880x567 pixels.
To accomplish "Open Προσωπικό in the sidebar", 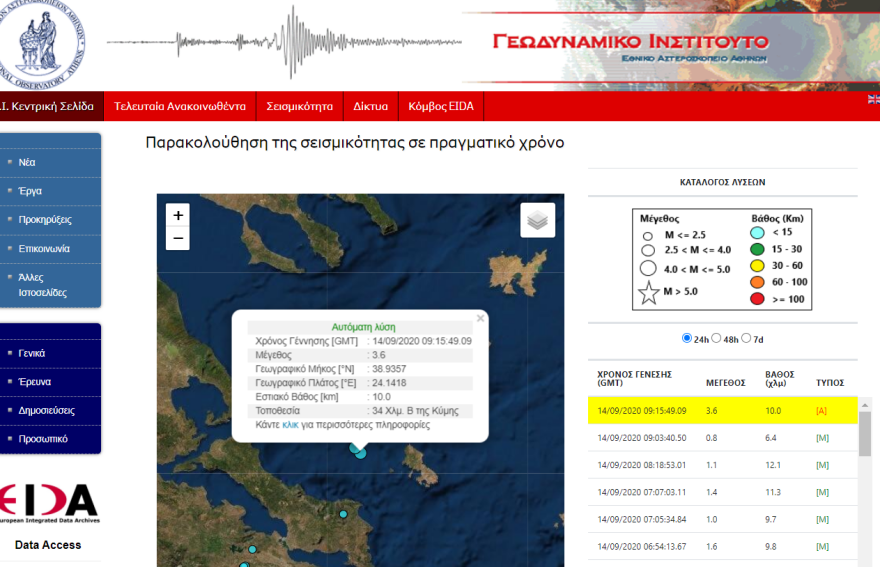I will (43, 439).
